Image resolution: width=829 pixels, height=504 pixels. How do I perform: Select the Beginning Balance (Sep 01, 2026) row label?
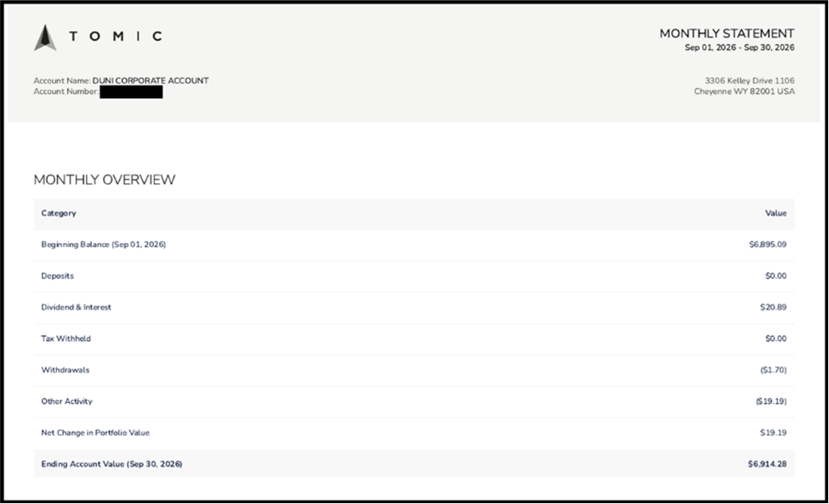coord(104,245)
